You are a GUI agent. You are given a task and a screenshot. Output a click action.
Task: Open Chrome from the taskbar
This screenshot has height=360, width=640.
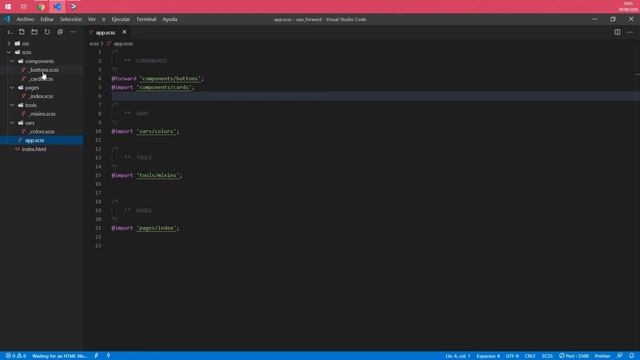point(40,7)
